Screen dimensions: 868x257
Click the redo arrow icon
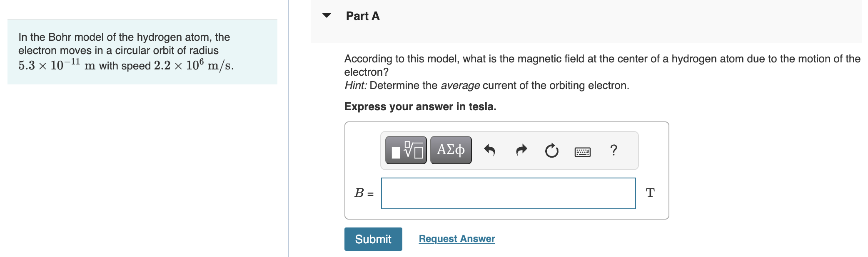[521, 150]
